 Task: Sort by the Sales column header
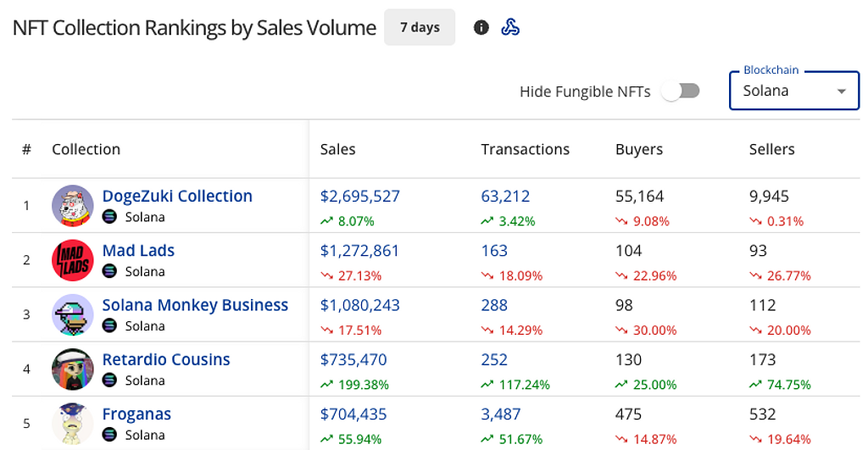coord(337,149)
